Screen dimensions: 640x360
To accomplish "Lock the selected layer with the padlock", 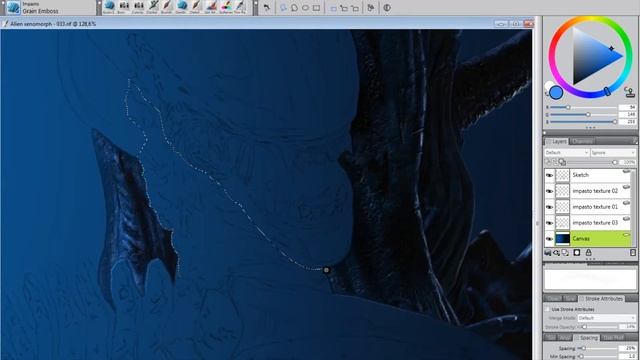I will (x=588, y=253).
